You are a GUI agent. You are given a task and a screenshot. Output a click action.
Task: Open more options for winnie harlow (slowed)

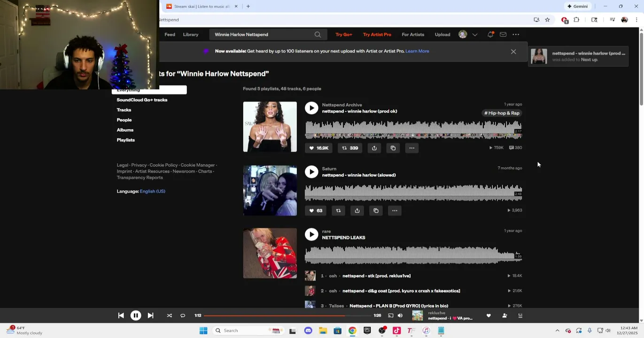395,211
